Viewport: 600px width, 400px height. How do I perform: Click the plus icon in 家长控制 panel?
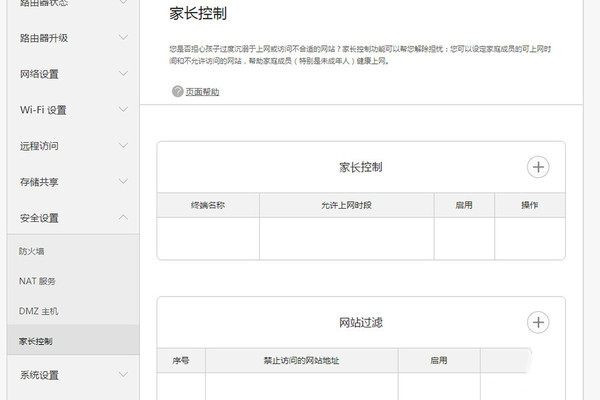(538, 167)
